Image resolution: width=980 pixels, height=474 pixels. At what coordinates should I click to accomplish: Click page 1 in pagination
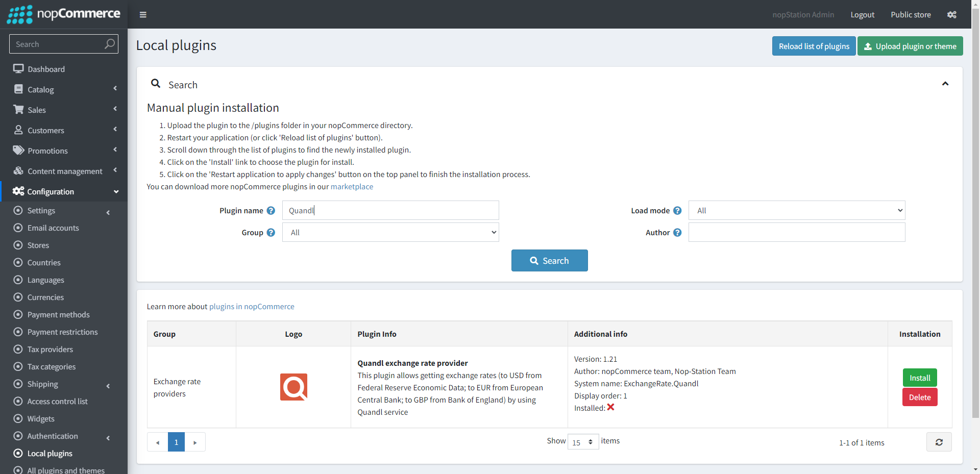point(176,442)
